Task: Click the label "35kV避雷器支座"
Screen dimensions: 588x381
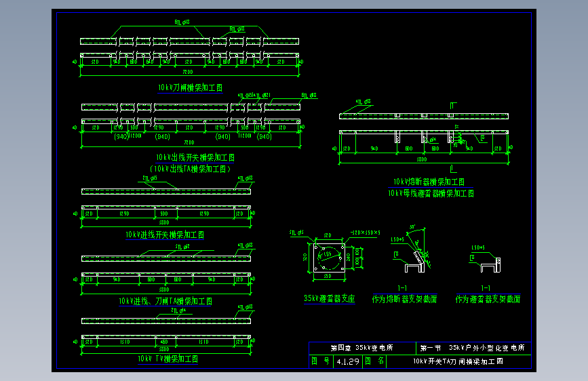Action: point(329,298)
